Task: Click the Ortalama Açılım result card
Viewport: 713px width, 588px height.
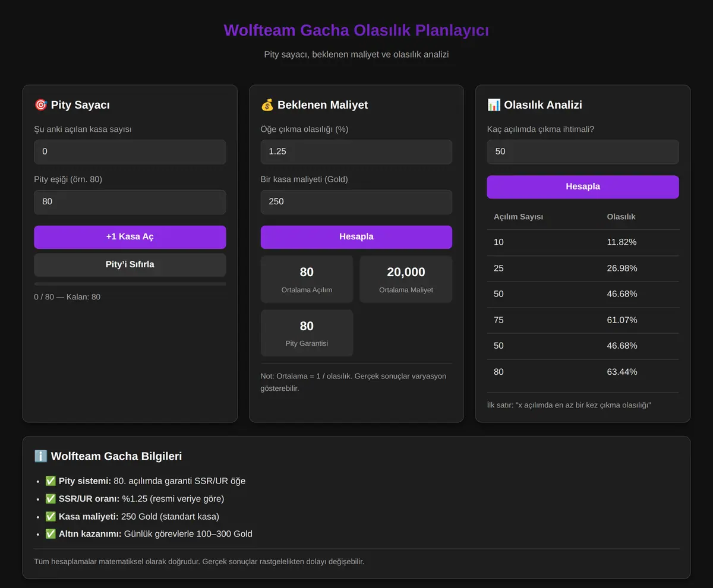Action: tap(307, 279)
